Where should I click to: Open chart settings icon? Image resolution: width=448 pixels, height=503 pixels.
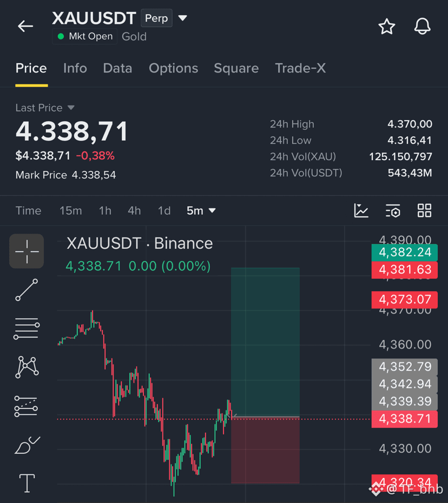coord(393,211)
